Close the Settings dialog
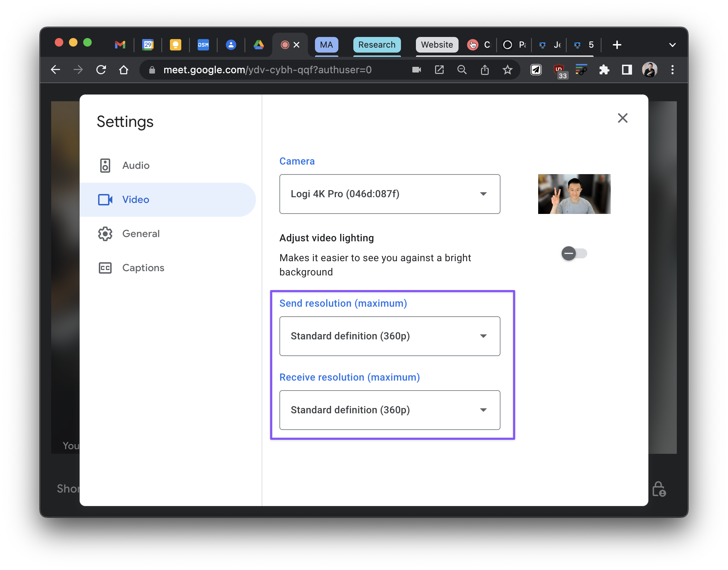The image size is (728, 570). (622, 118)
